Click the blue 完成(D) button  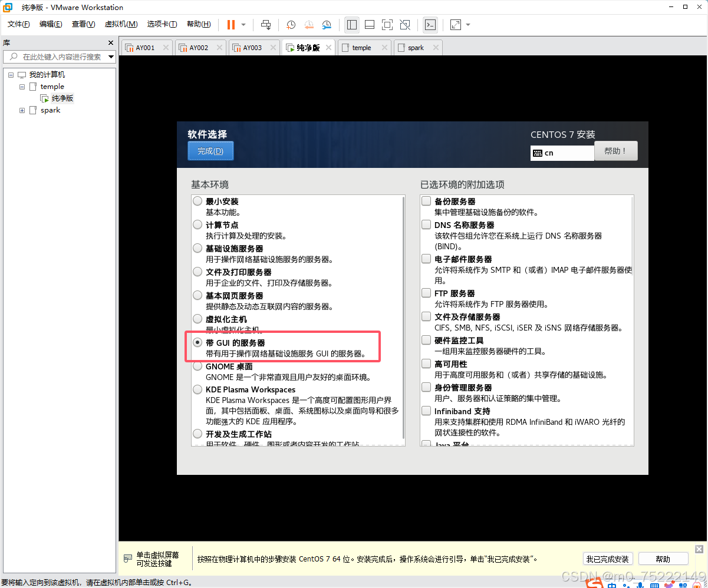(210, 151)
